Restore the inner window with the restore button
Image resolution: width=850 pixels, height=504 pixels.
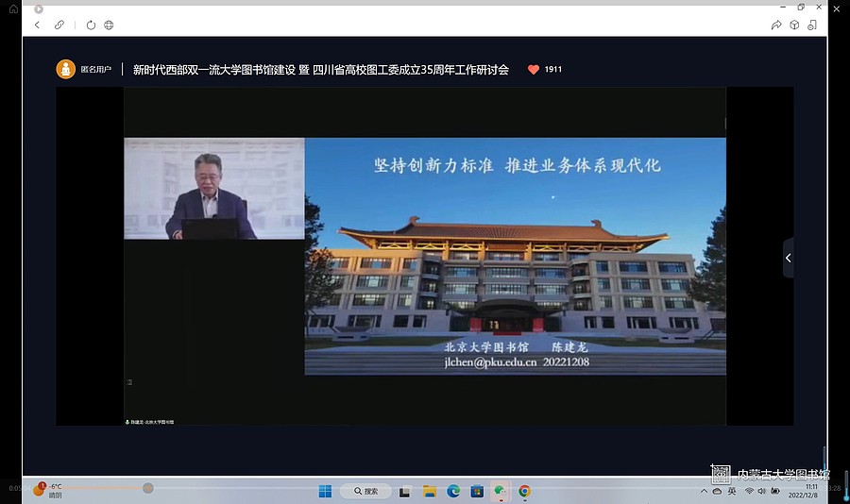(x=801, y=7)
